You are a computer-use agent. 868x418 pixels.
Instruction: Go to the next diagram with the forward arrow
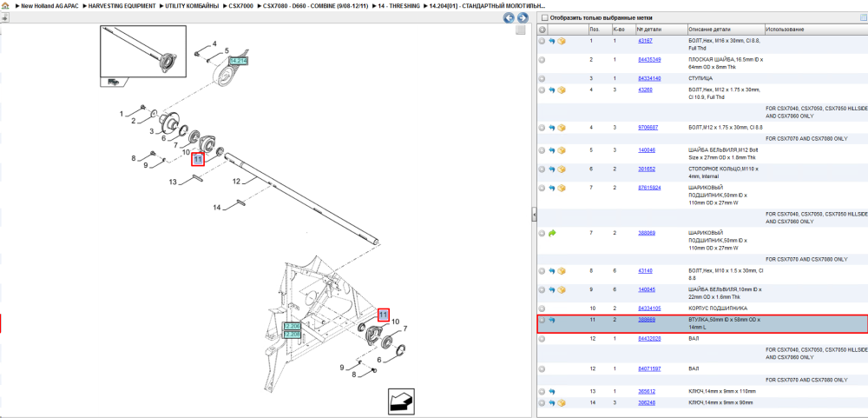pyautogui.click(x=522, y=17)
